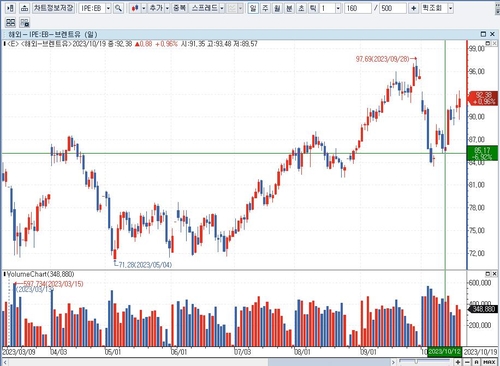Click the total bar count field 500
Screen dimensions: 500x366
coord(393,8)
